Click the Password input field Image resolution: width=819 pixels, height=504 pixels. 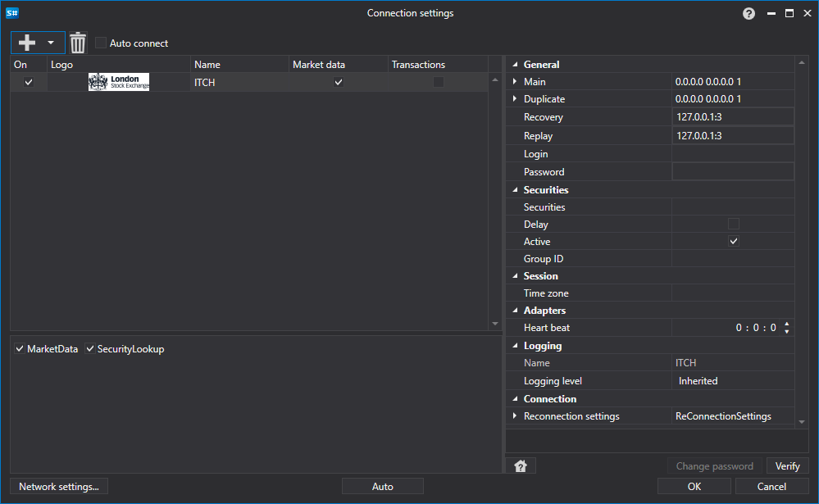point(733,171)
